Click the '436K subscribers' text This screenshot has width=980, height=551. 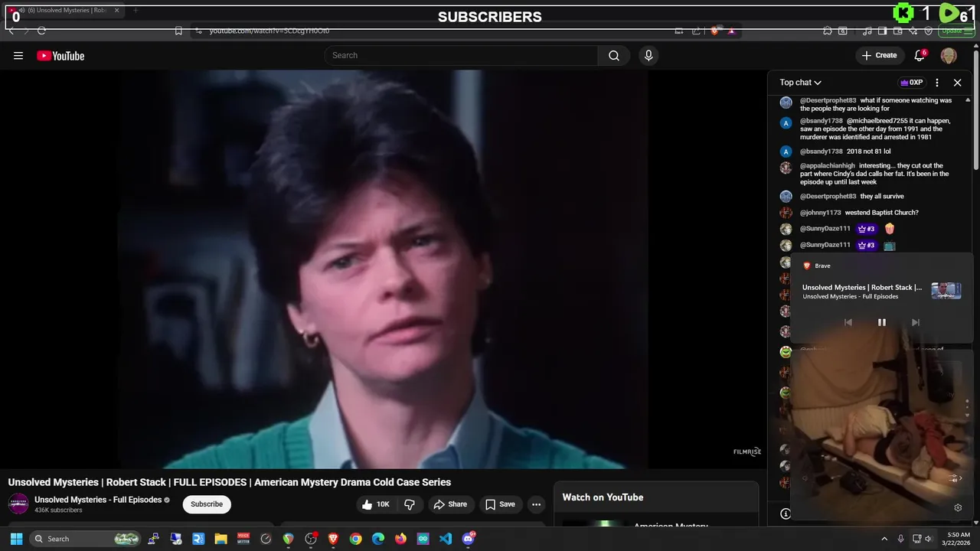pyautogui.click(x=58, y=510)
